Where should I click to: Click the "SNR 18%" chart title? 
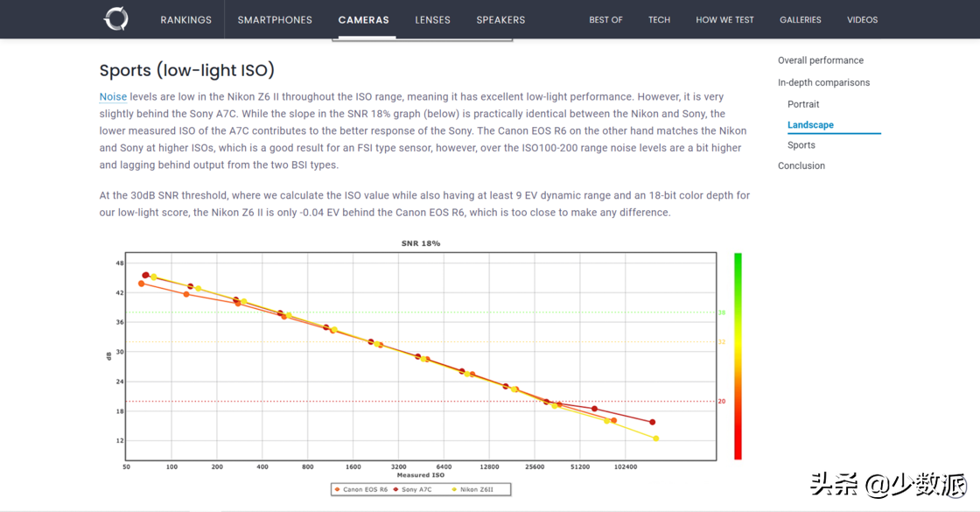(x=421, y=244)
